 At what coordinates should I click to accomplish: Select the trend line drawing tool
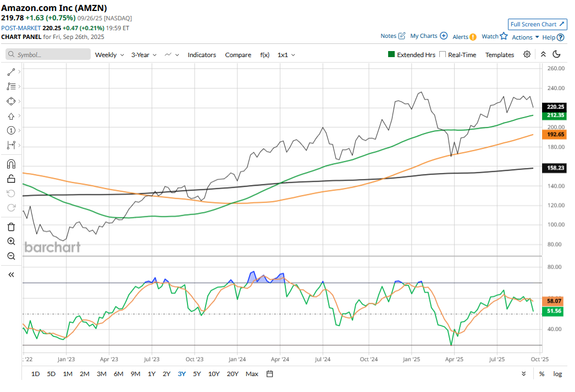coord(11,72)
